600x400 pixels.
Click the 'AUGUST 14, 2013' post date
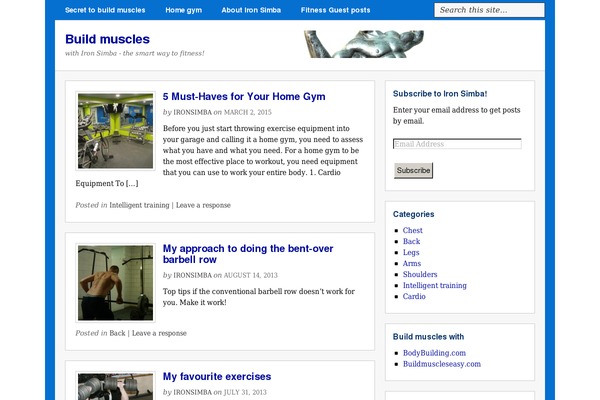click(250, 275)
